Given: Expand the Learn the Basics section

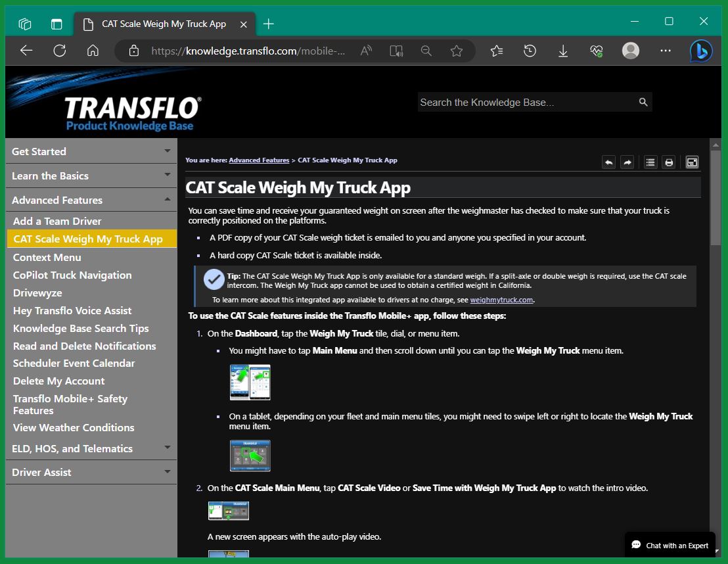Looking at the screenshot, I should [91, 176].
